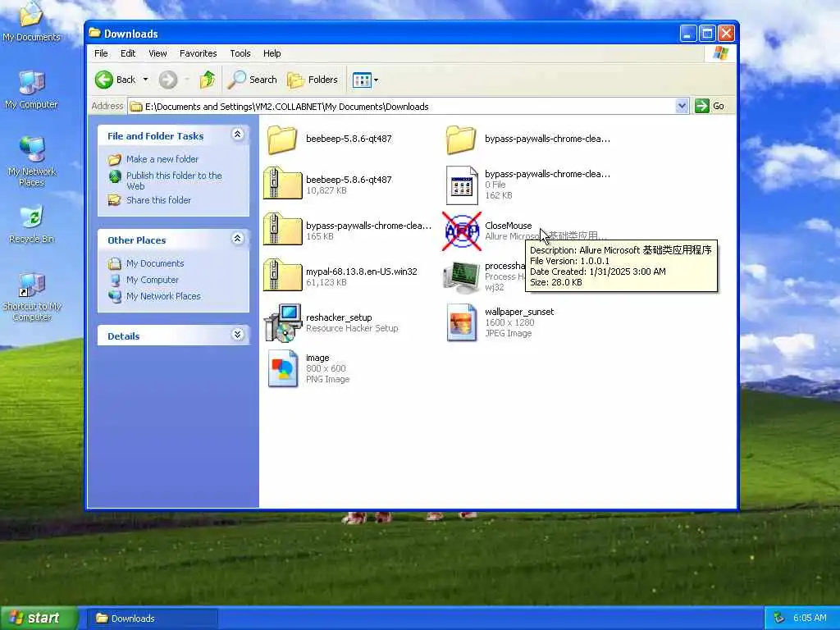Click the 6:05 AM taskbar clock
Viewport: 840px width, 630px height.
tap(810, 618)
